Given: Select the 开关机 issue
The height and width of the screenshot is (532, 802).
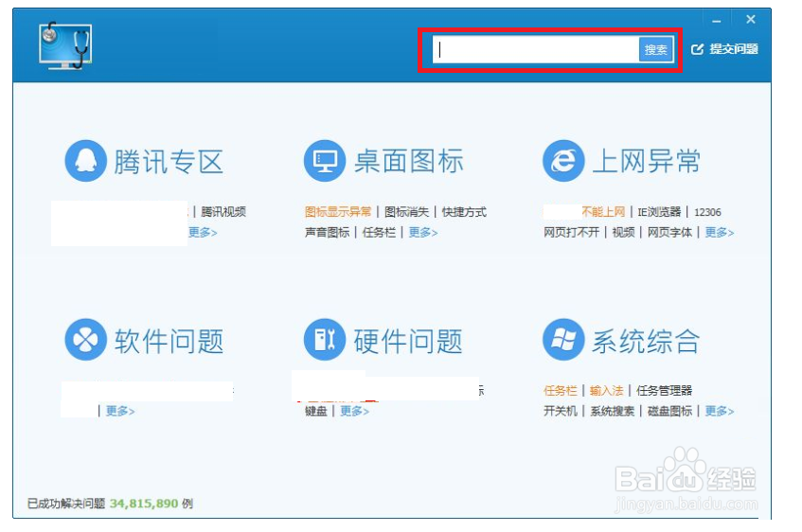Looking at the screenshot, I should pos(560,411).
